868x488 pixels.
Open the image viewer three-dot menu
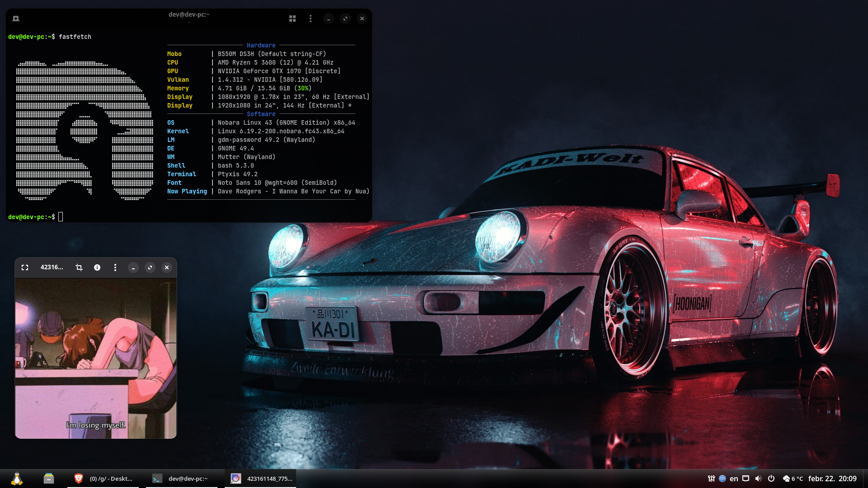115,267
